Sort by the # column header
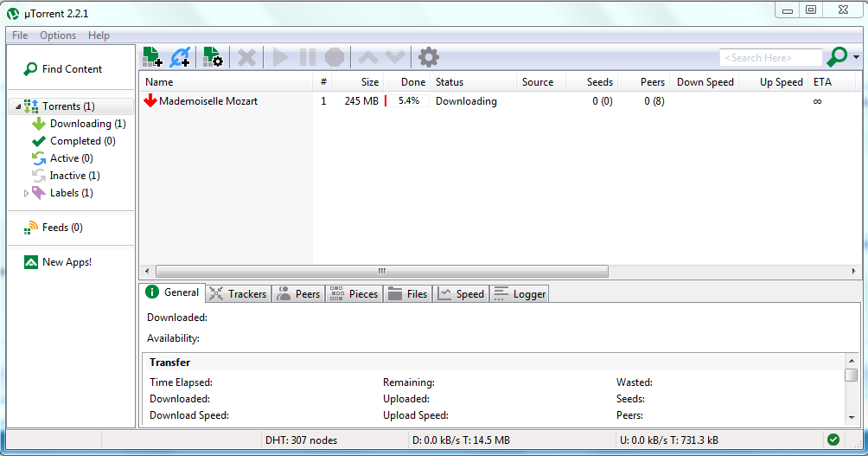Viewport: 868px width, 456px height. click(323, 82)
